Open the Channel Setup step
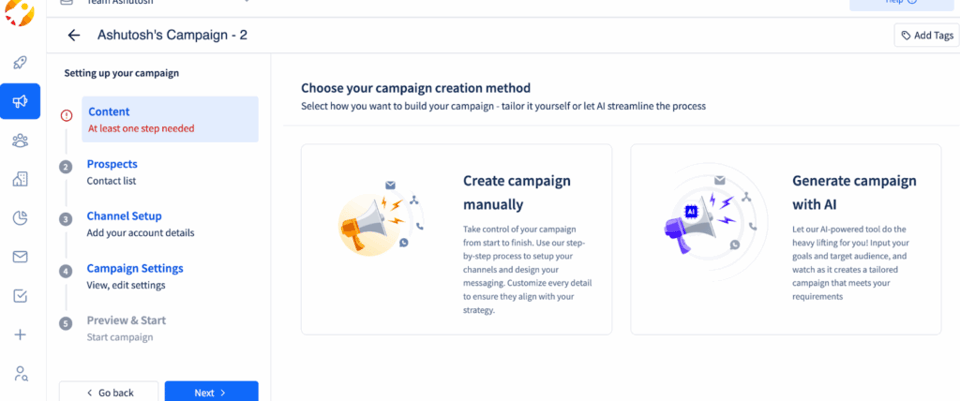Image resolution: width=960 pixels, height=401 pixels. click(124, 216)
